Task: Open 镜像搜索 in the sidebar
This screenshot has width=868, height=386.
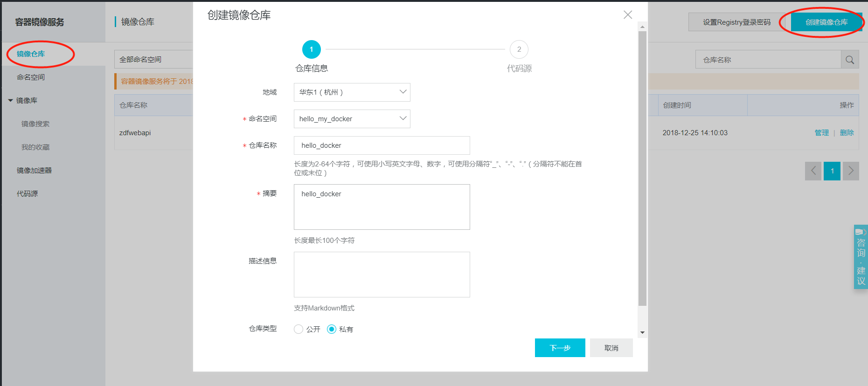Action: (35, 124)
